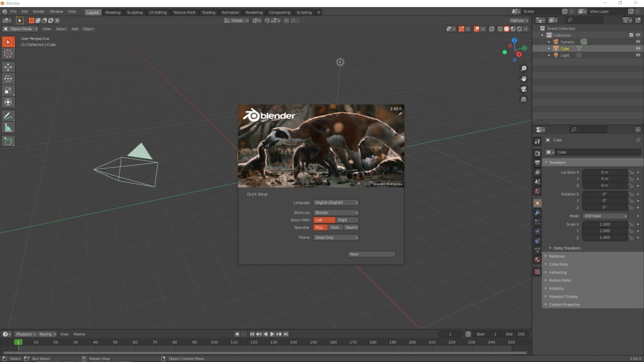
Task: Select the Transform tool
Action: pos(8,102)
